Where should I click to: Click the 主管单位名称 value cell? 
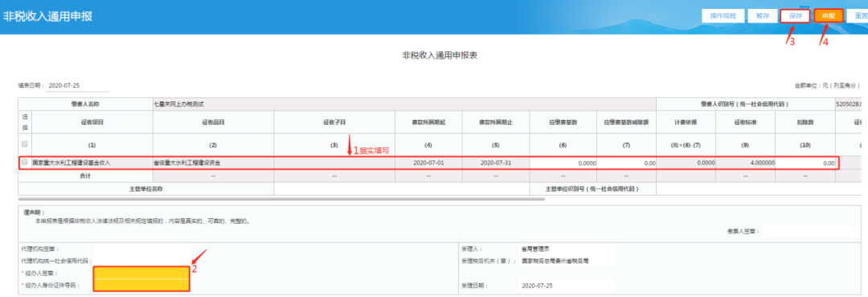(x=401, y=189)
